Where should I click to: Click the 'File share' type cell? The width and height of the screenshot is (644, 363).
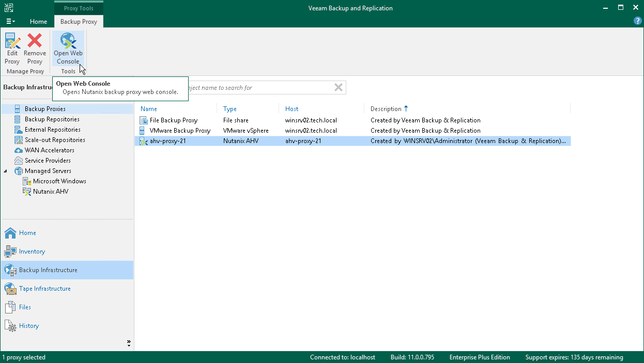pos(236,120)
